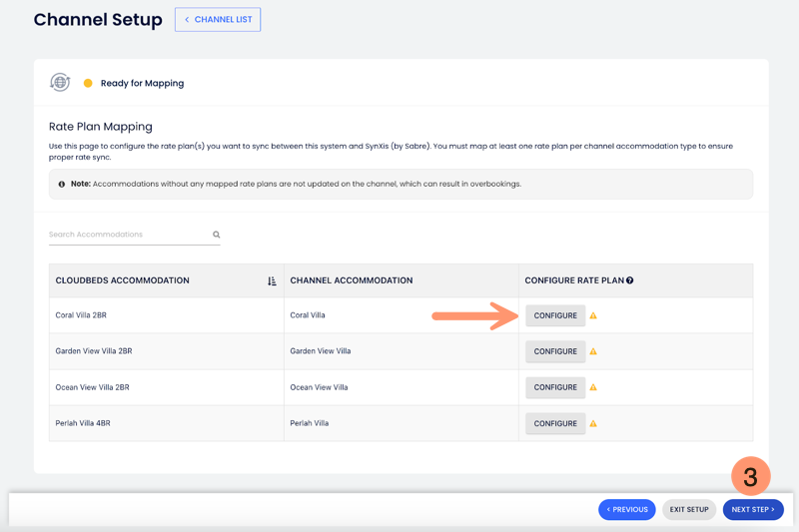Proceed with the Next Step button
Screen dimensions: 799x532
(x=753, y=509)
